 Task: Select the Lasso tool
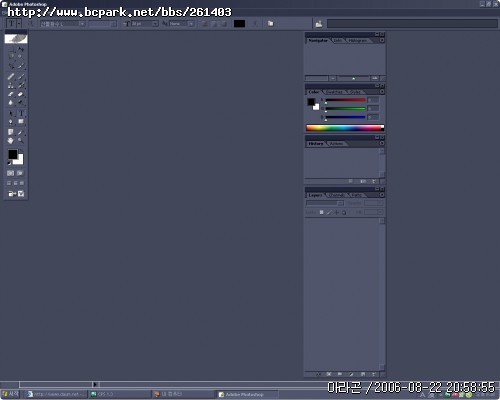(x=11, y=56)
